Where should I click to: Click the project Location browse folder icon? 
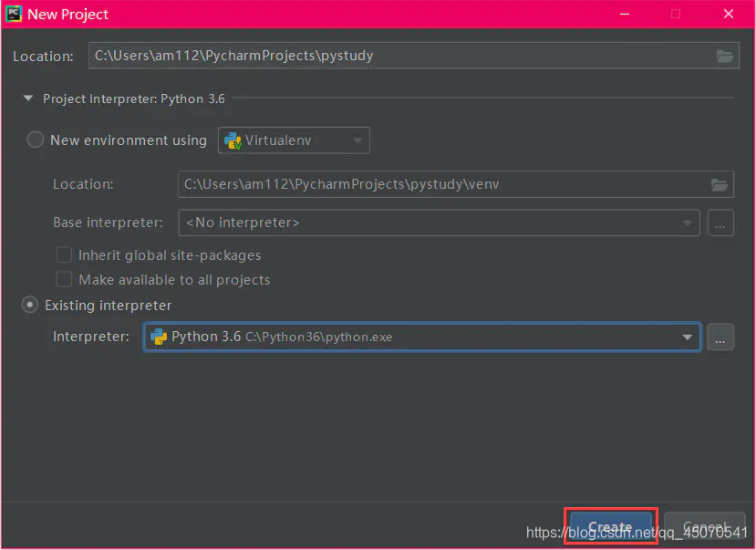point(724,56)
